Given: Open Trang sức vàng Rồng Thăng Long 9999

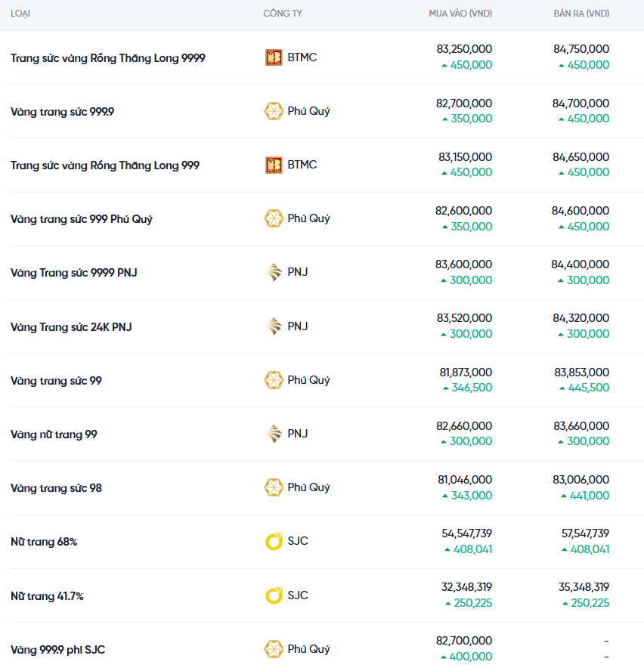Looking at the screenshot, I should click(108, 58).
